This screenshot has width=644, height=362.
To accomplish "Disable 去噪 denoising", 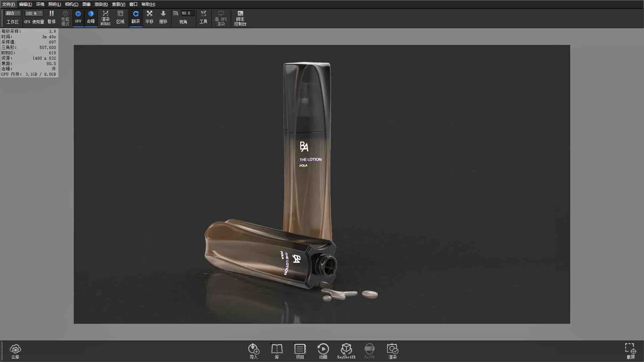I will pos(91,17).
